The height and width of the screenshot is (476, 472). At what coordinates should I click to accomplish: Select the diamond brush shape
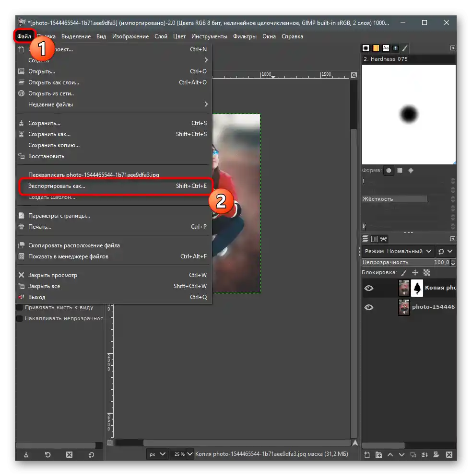point(411,171)
